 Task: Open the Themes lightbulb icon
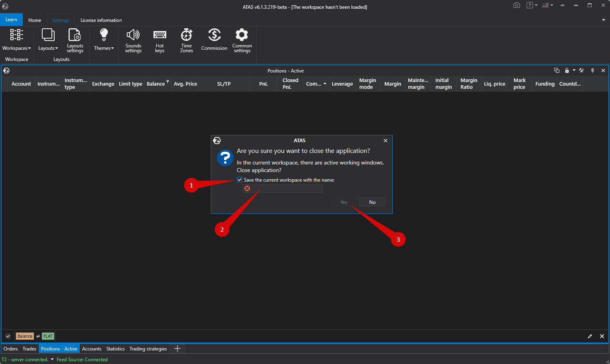coord(104,35)
